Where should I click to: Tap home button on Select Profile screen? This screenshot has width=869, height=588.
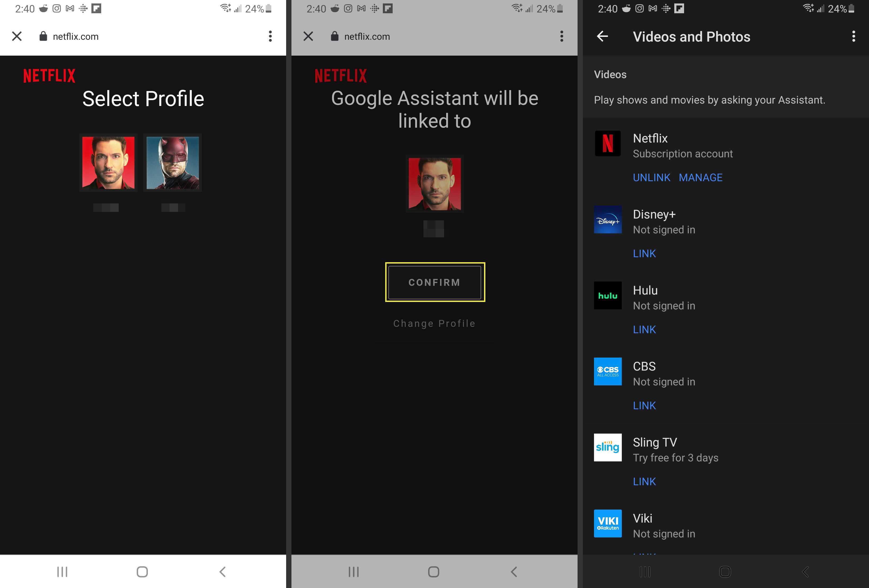(x=142, y=572)
